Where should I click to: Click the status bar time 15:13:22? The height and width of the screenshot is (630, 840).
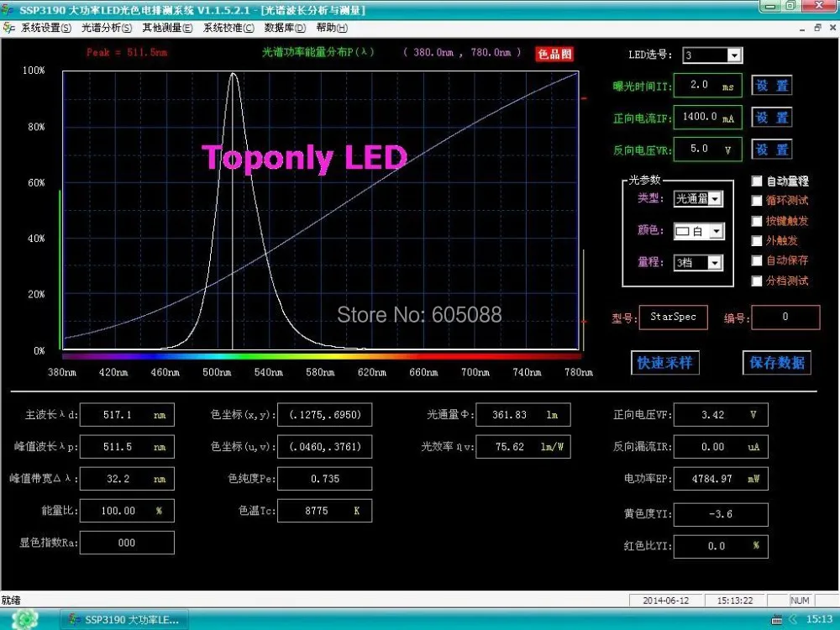[x=735, y=601]
